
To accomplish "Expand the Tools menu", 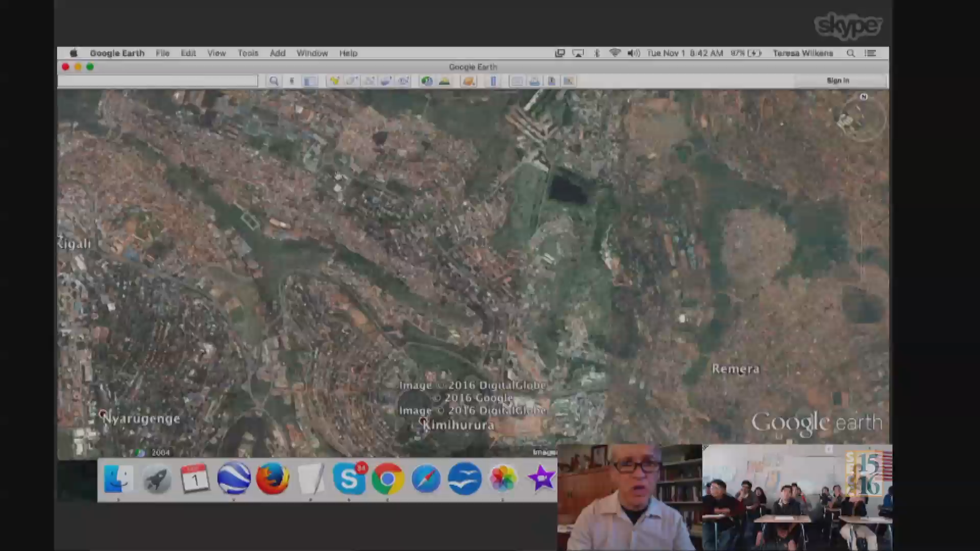I will click(x=248, y=53).
